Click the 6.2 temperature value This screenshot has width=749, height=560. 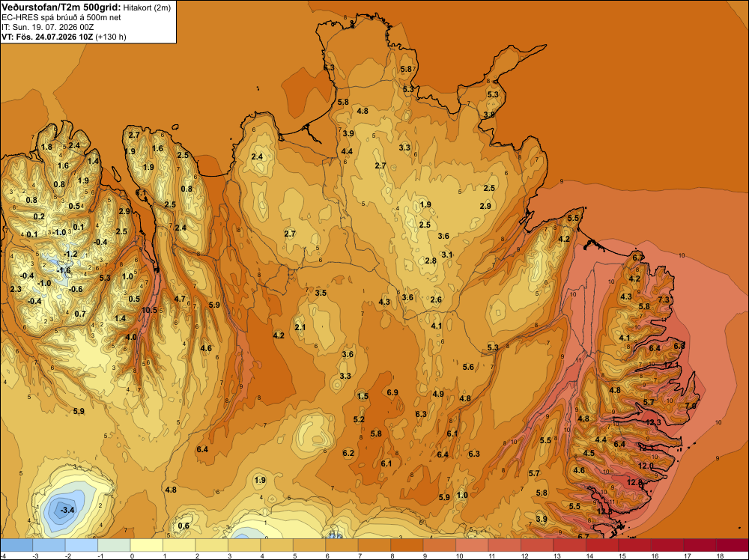pyautogui.click(x=348, y=453)
